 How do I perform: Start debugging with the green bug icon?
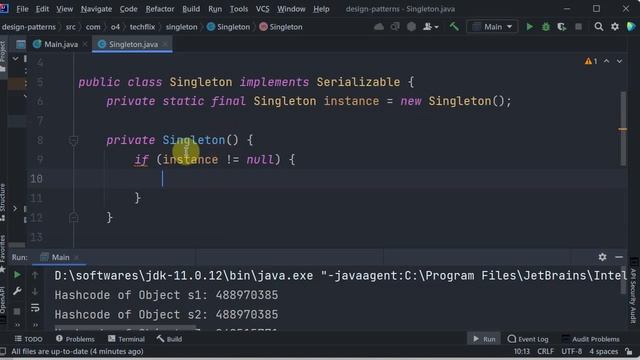[546, 27]
